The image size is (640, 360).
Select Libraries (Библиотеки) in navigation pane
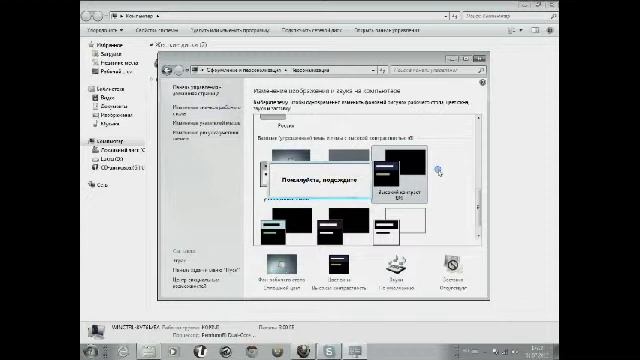(x=110, y=89)
